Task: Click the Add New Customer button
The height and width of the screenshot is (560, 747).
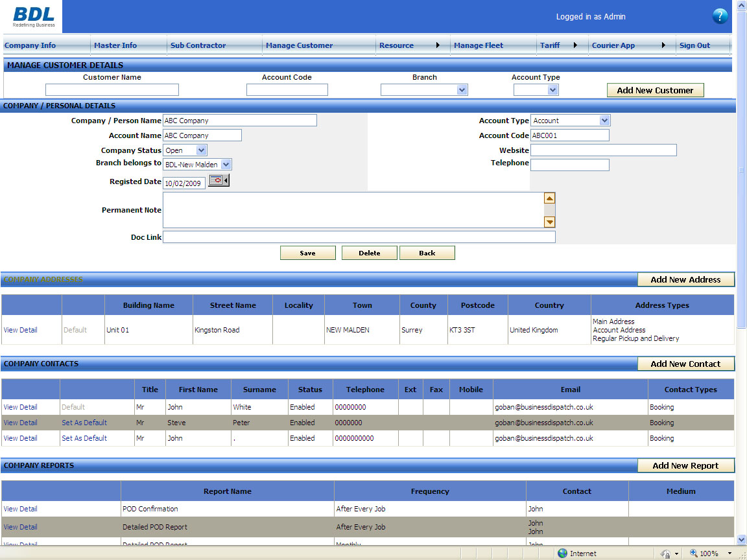Action: (655, 90)
